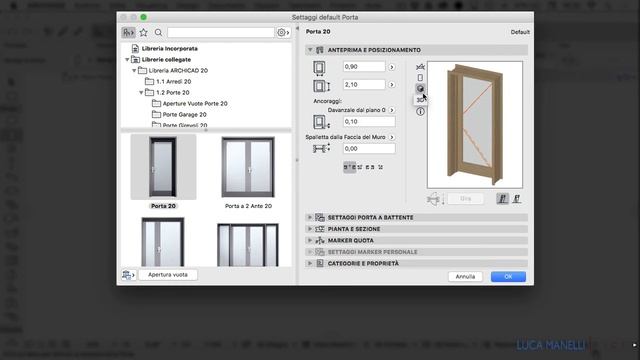Viewport: 640px width, 360px height.
Task: Collapse Anteprima e Posizionamento panel
Action: [310, 50]
